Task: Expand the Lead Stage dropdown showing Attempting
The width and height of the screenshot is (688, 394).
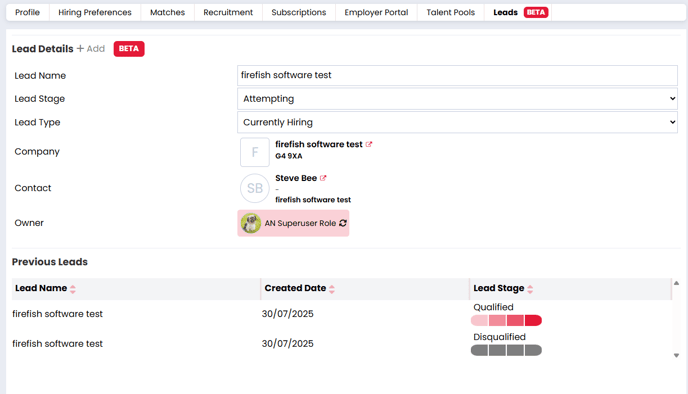Action: coord(457,99)
